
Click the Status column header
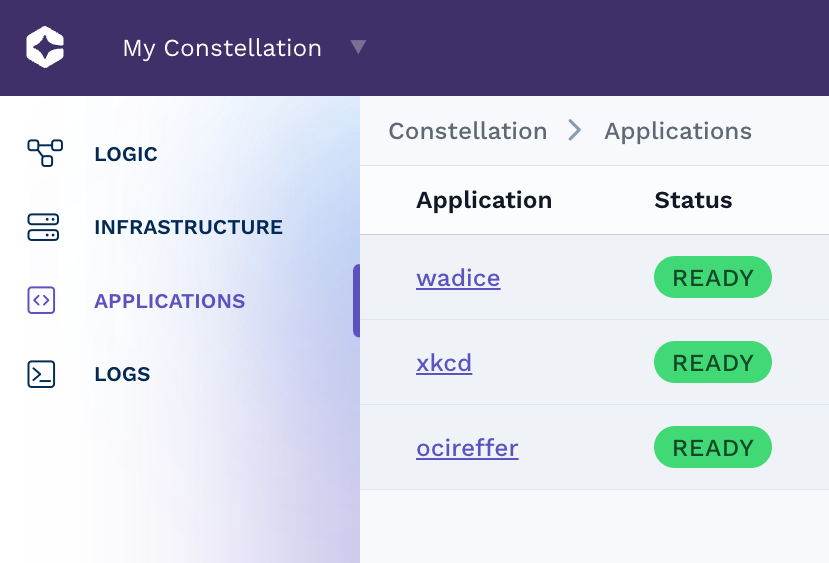[x=693, y=200]
